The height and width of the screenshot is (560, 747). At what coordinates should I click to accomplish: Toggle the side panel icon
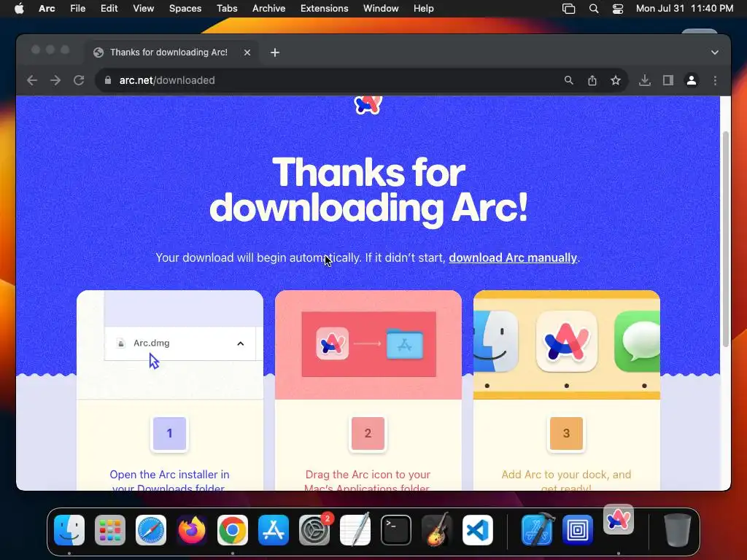[668, 80]
